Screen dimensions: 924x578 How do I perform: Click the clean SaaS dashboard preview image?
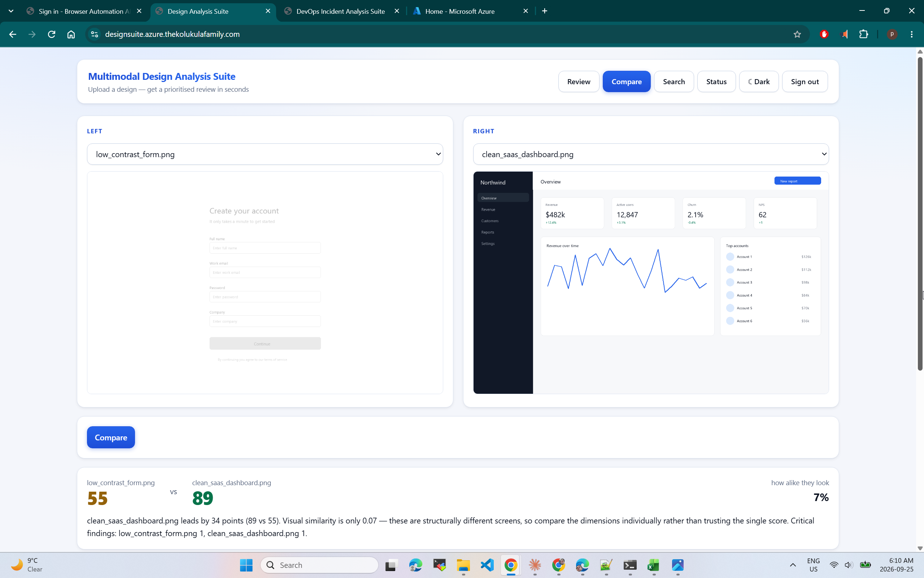[651, 282]
